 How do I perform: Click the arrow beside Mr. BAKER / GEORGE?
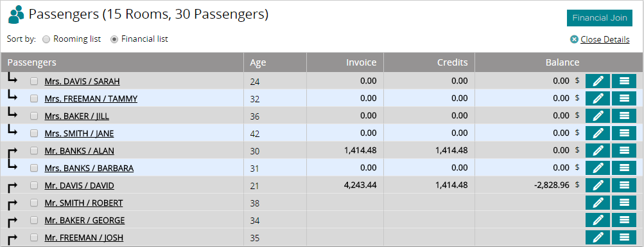coord(12,222)
